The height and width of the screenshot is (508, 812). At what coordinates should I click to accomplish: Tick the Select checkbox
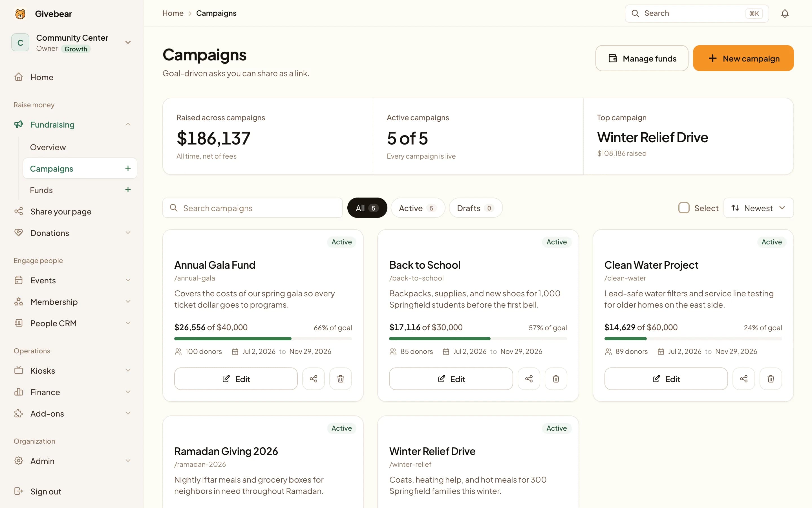pos(684,208)
